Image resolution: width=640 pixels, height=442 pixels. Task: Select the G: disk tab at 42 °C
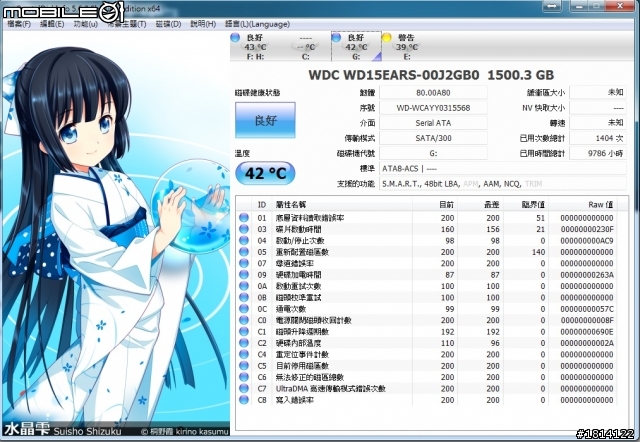(x=356, y=47)
